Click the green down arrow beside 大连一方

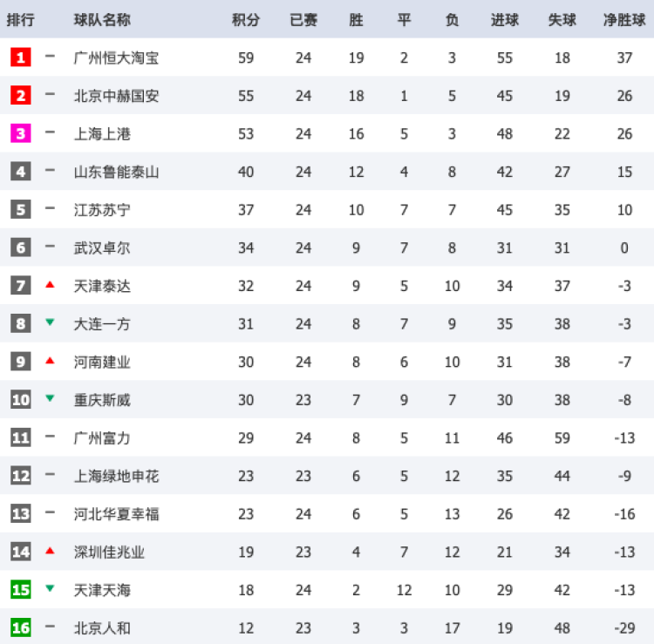(50, 323)
